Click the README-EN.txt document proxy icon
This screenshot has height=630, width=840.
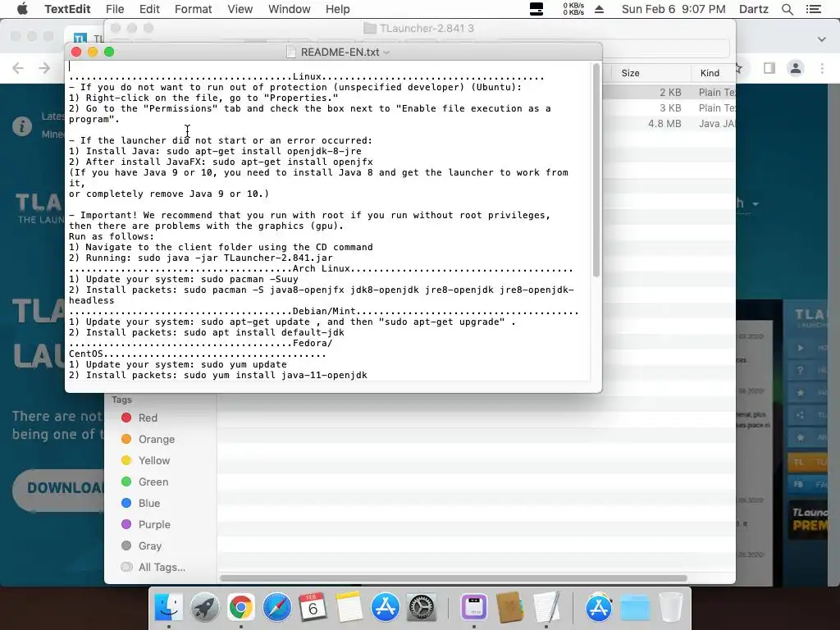click(x=291, y=52)
